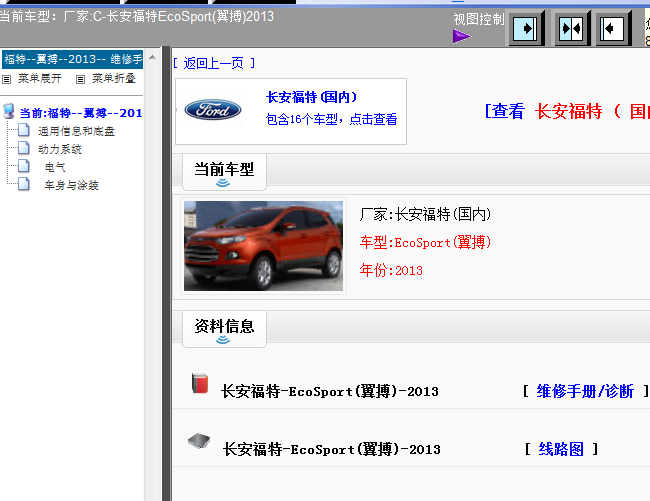Click the 菜单展开 list icon
Viewport: 650px width, 501px height.
pyautogui.click(x=7, y=79)
